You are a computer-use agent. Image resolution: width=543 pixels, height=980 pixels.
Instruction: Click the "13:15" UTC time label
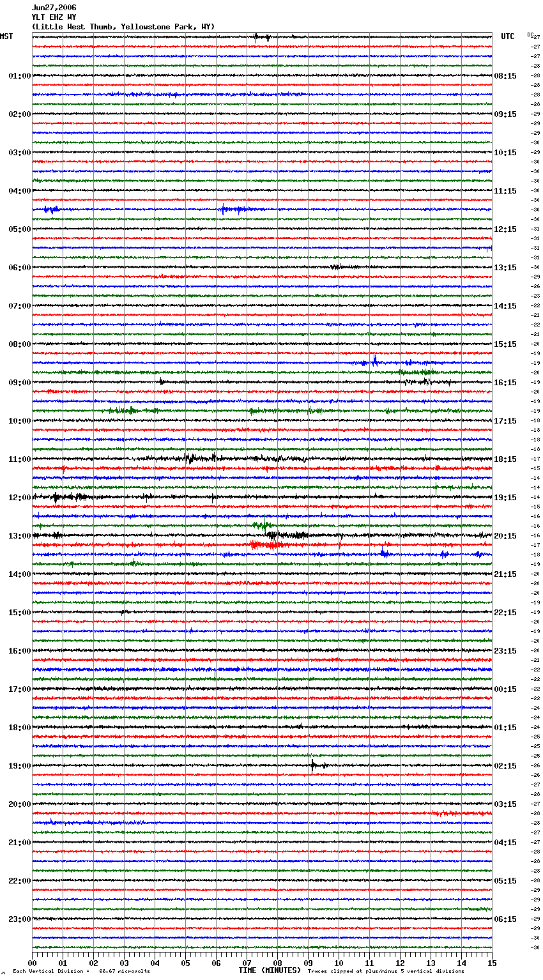point(505,268)
